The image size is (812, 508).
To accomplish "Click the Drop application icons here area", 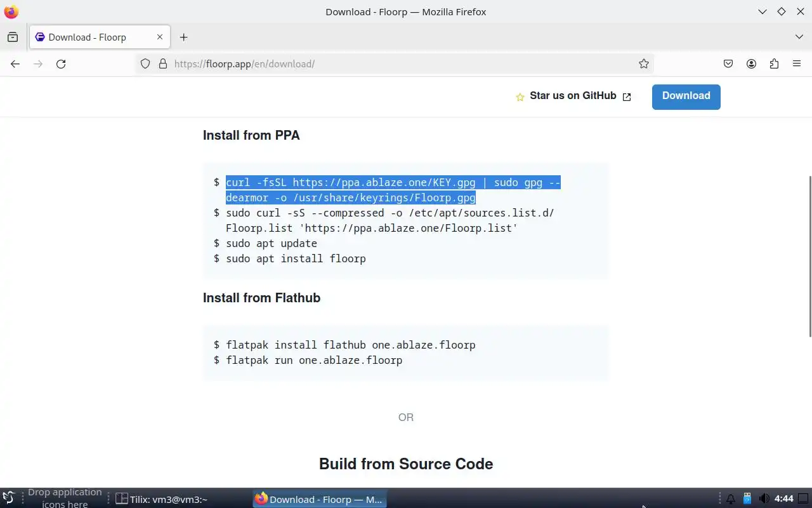I will (x=65, y=498).
